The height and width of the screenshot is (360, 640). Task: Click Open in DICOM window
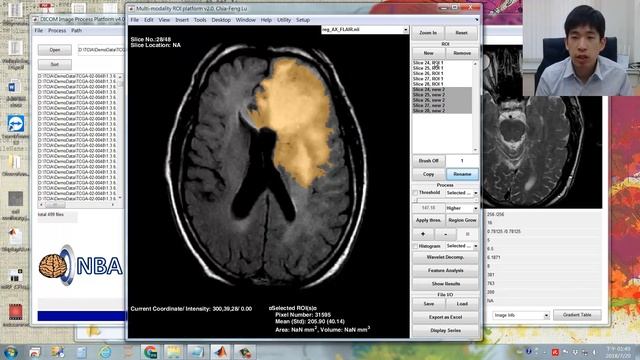(55, 50)
